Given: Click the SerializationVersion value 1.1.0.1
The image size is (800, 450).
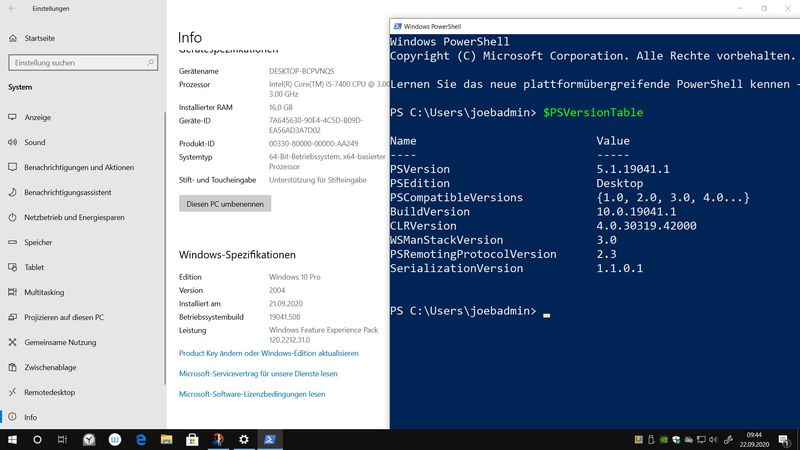Looking at the screenshot, I should (x=619, y=268).
